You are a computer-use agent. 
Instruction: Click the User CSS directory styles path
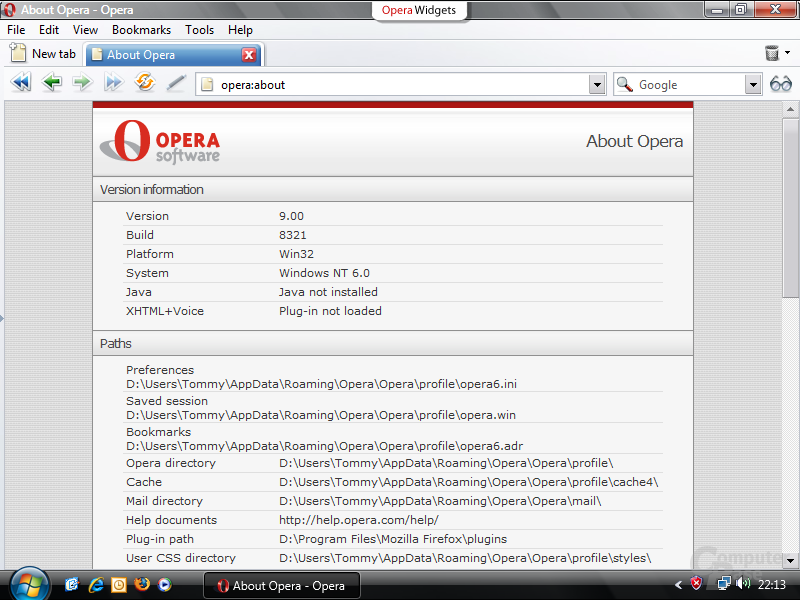click(x=465, y=558)
